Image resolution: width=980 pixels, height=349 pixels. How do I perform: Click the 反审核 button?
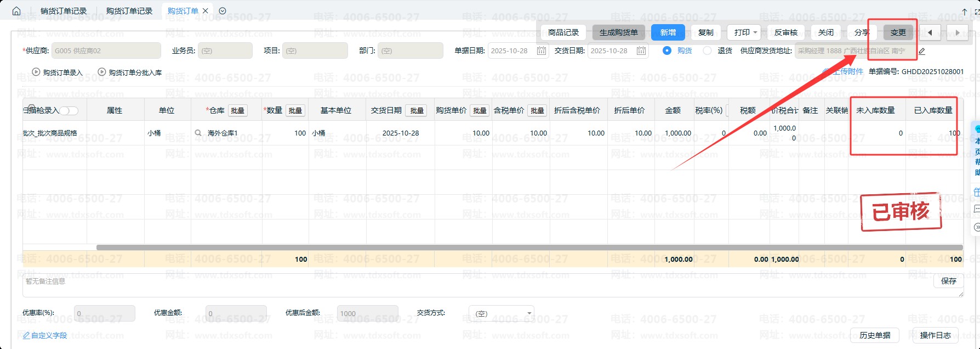point(785,33)
